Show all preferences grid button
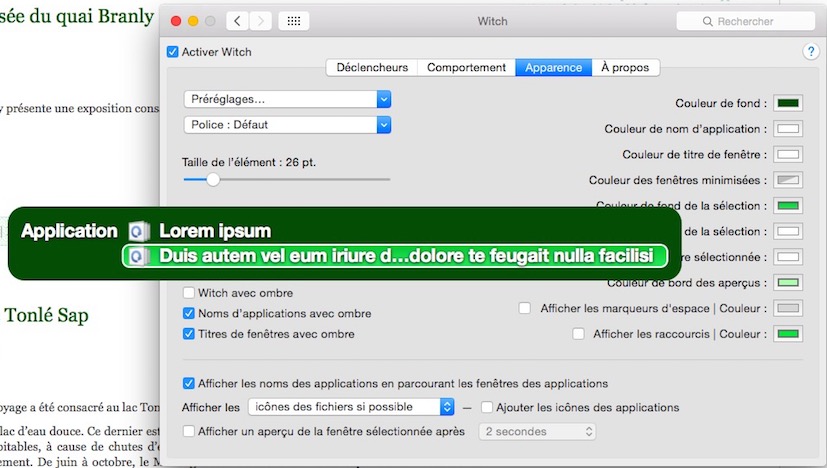This screenshot has height=468, width=827. click(294, 21)
